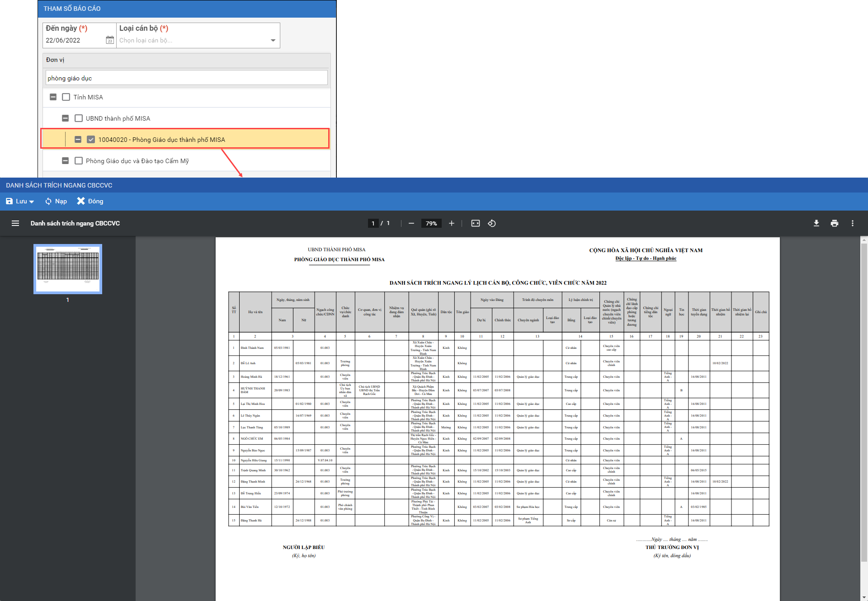868x601 pixels.
Task: Rotate the PDF document counterclockwise
Action: (x=492, y=223)
